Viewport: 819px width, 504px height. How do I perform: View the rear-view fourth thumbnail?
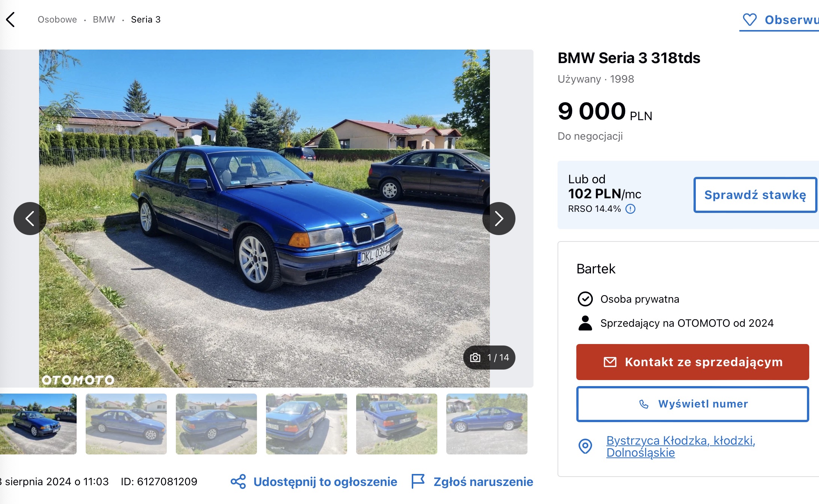[x=307, y=424]
